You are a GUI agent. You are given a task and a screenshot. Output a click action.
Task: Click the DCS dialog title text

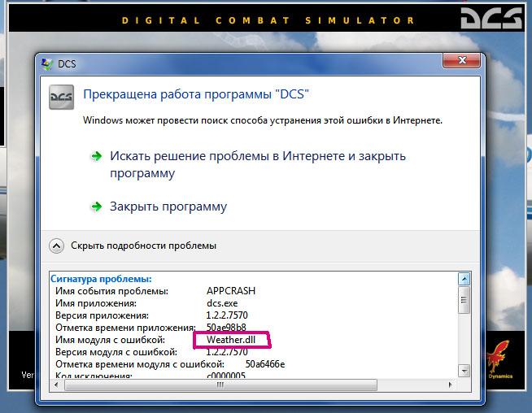67,64
